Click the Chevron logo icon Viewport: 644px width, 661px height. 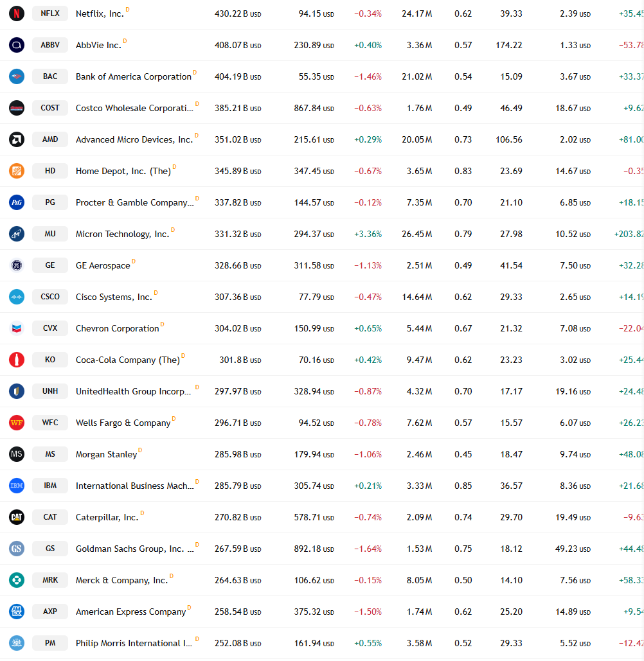[17, 328]
